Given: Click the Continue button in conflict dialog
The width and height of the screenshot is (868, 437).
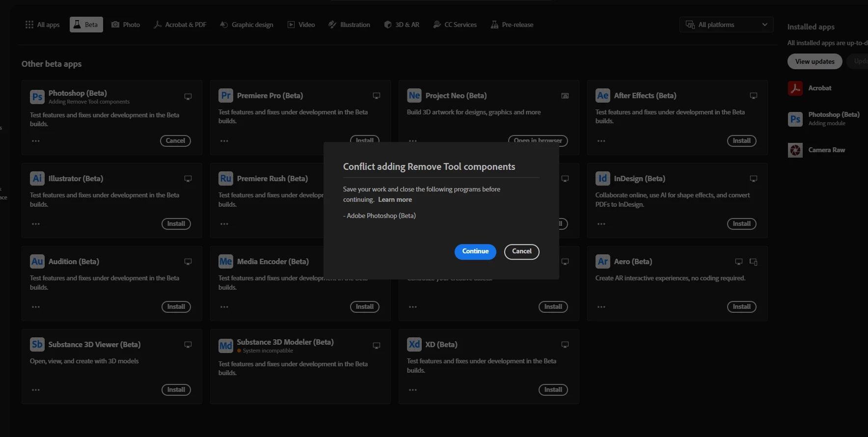Looking at the screenshot, I should (x=475, y=251).
